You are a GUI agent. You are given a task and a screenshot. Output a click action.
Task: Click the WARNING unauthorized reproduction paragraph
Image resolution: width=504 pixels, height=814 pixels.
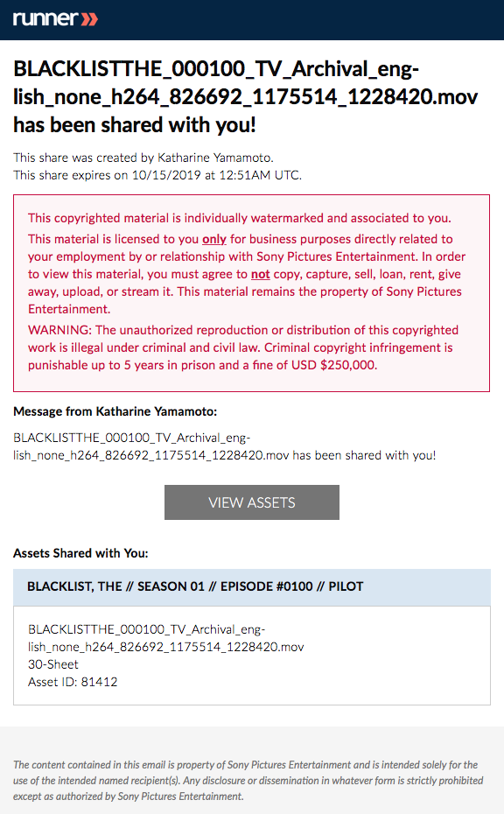click(243, 347)
